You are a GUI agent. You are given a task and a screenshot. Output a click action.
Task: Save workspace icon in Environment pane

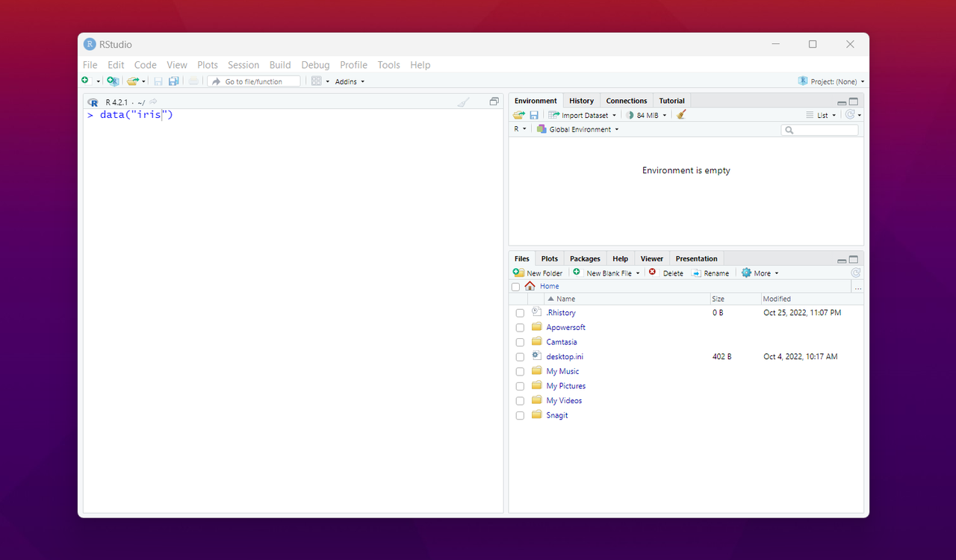tap(534, 115)
